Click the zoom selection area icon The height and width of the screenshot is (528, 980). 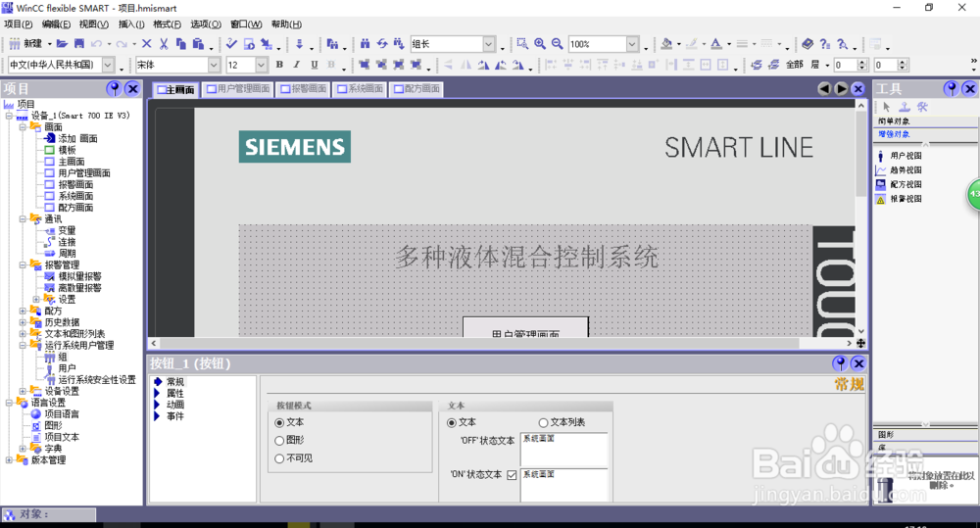[x=522, y=44]
